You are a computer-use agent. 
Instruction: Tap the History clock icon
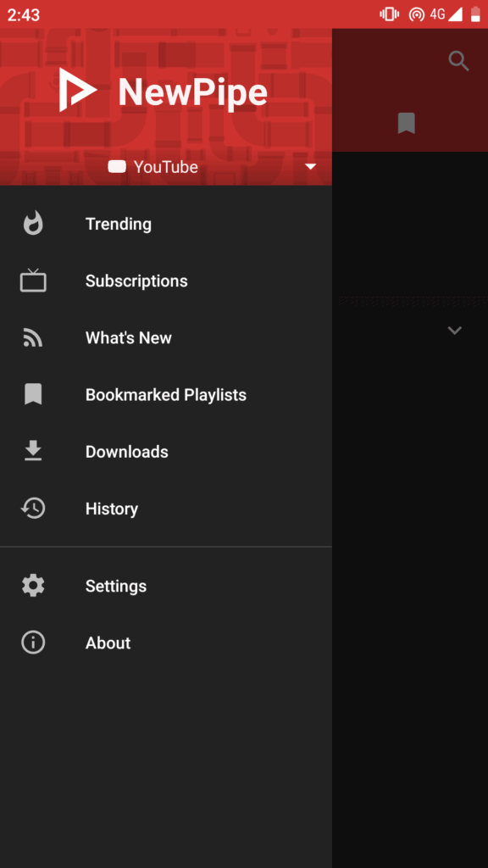point(33,509)
